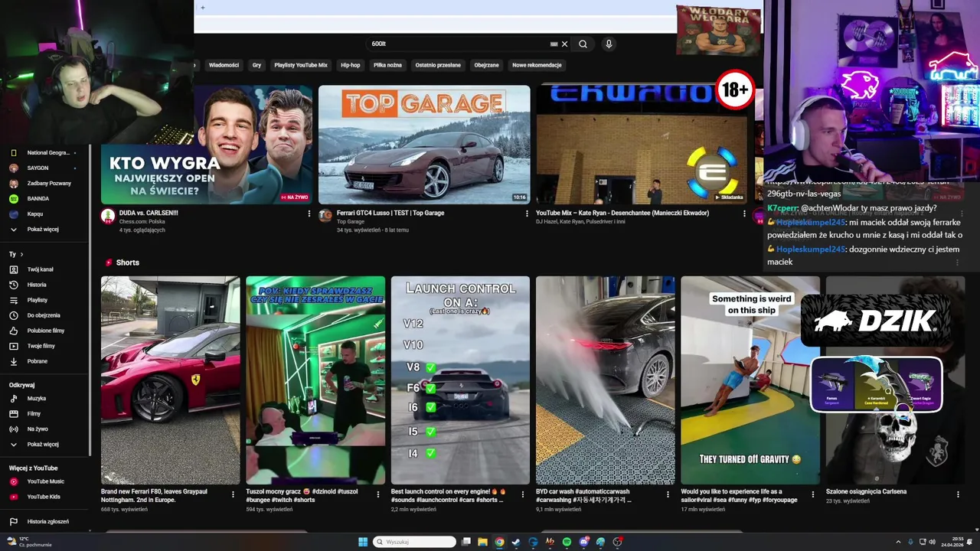Click Top Garage channel avatar

(x=325, y=216)
